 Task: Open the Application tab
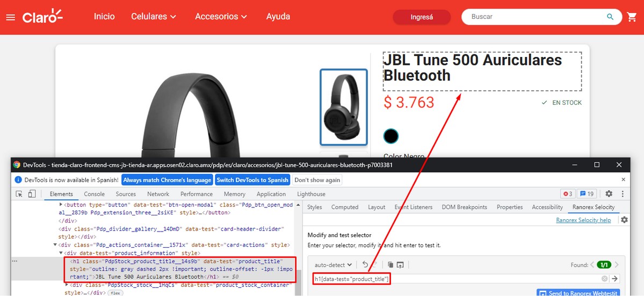click(x=271, y=194)
